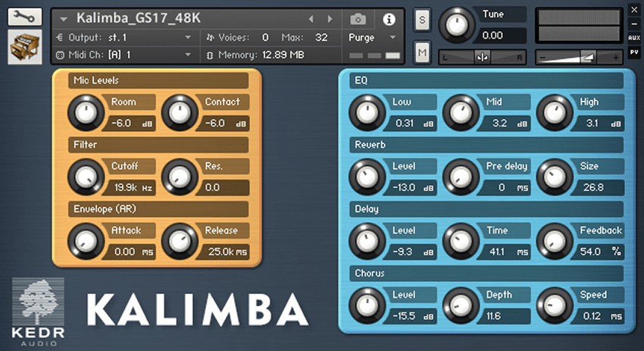
Task: Decrease volume with the minus icon
Action: point(543,58)
